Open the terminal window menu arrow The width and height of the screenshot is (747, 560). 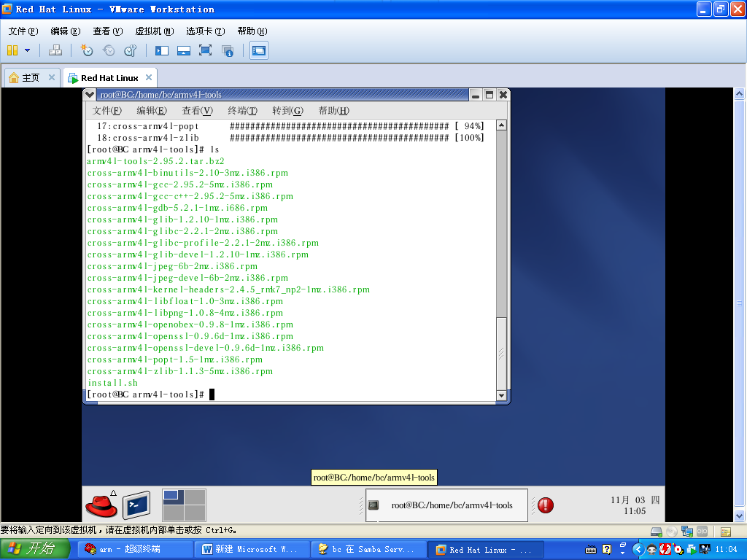click(x=90, y=95)
